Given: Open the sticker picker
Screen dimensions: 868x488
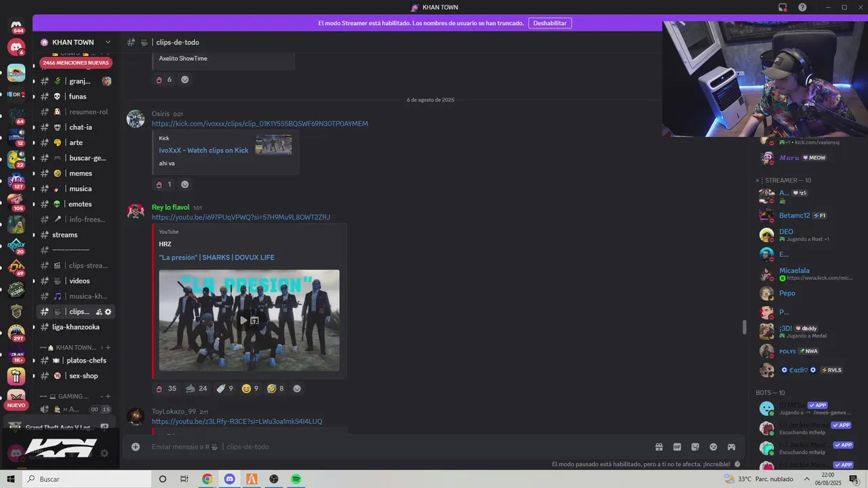Looking at the screenshot, I should point(695,447).
